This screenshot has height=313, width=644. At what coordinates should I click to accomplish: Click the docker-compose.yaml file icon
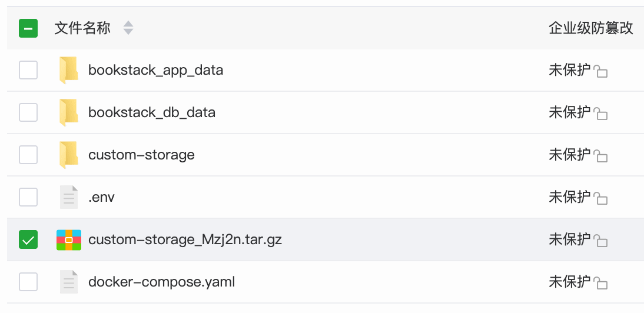pos(68,282)
